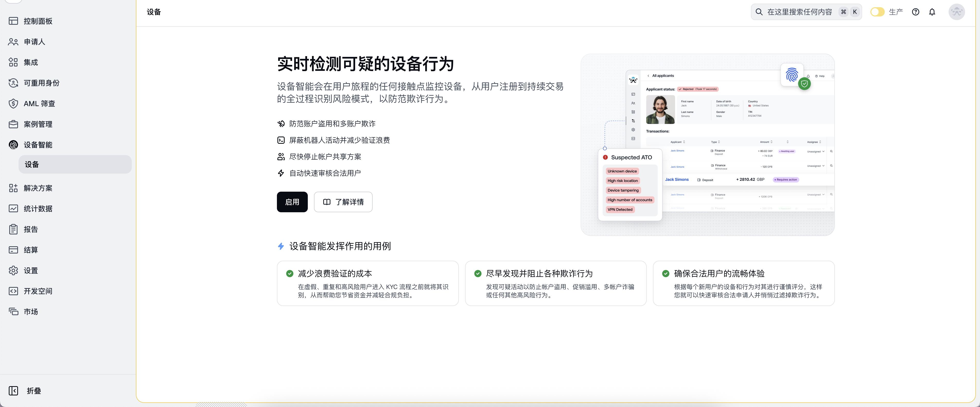980x407 pixels.
Task: Click the 开发空间 code icon
Action: [x=13, y=291]
